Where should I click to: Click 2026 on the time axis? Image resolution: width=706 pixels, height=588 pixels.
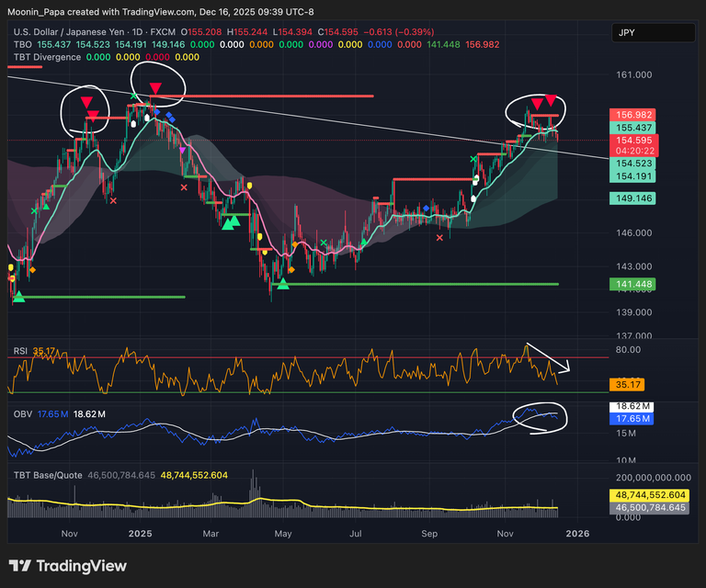coord(577,533)
